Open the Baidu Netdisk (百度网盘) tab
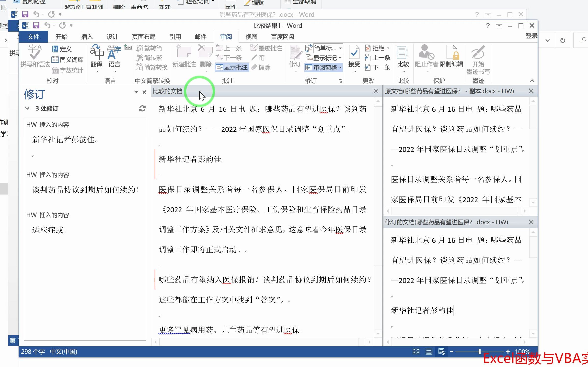The image size is (588, 368). [x=283, y=37]
